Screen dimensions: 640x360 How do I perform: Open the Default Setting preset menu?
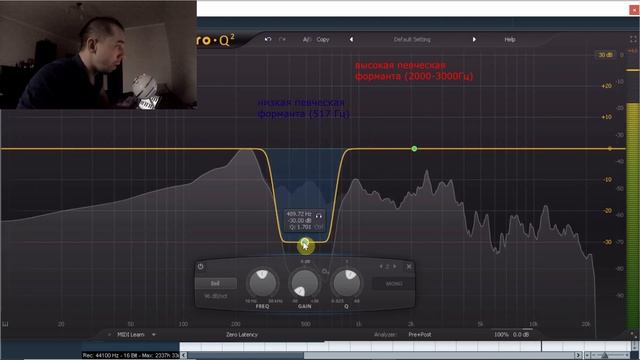pyautogui.click(x=412, y=39)
